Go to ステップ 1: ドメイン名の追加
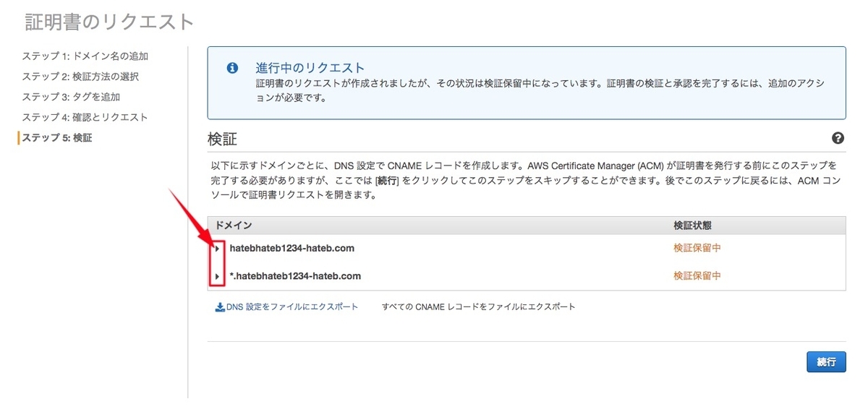Image resolution: width=868 pixels, height=420 pixels. pyautogui.click(x=86, y=56)
